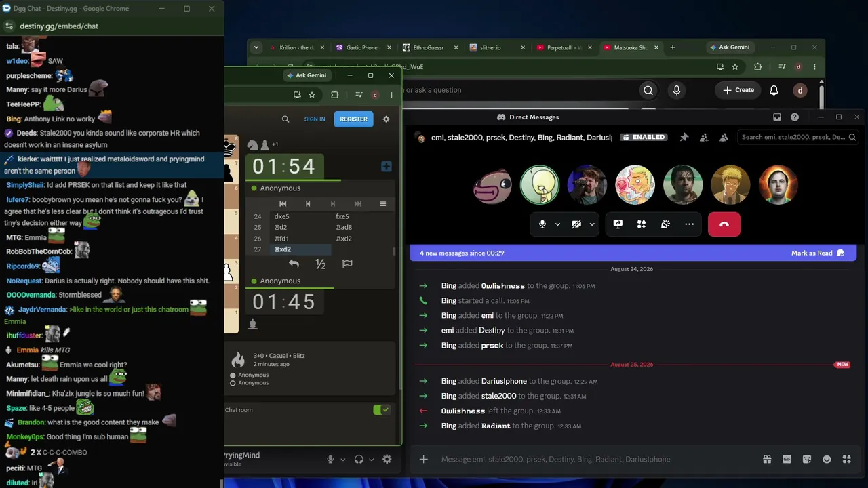Open the Discord emoji picker
This screenshot has height=488, width=868.
click(x=827, y=459)
